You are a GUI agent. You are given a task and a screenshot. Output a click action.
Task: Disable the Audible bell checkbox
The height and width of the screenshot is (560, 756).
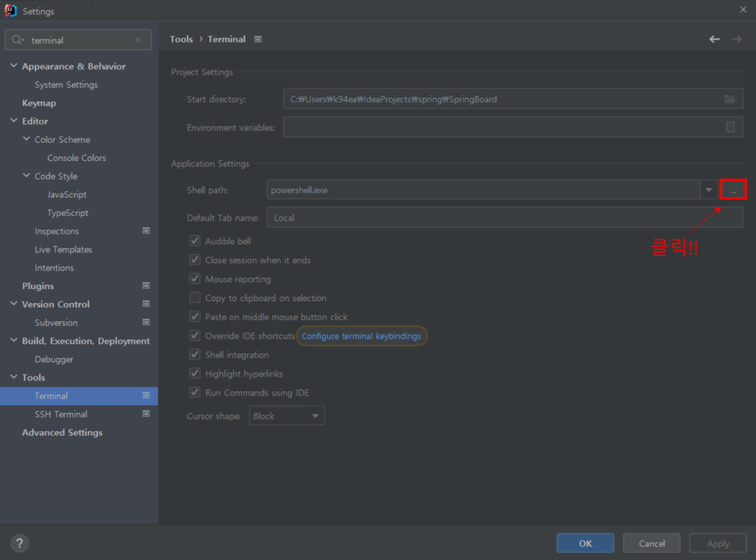tap(195, 241)
